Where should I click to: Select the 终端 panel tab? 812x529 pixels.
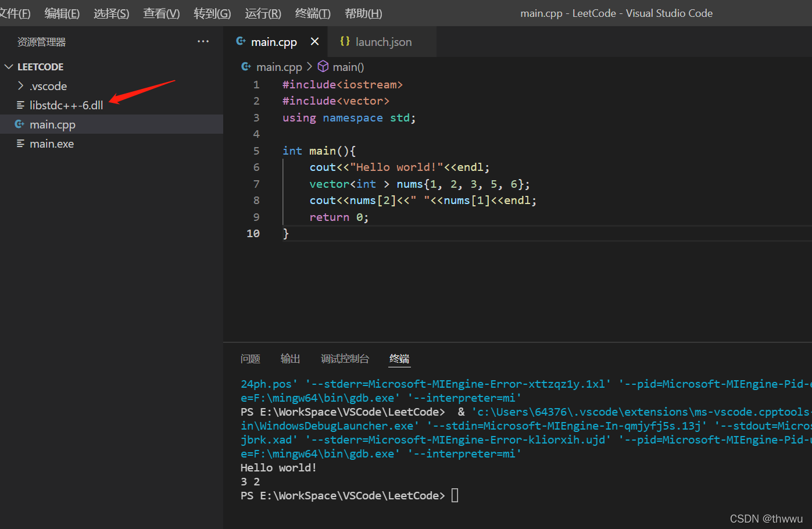tap(399, 359)
